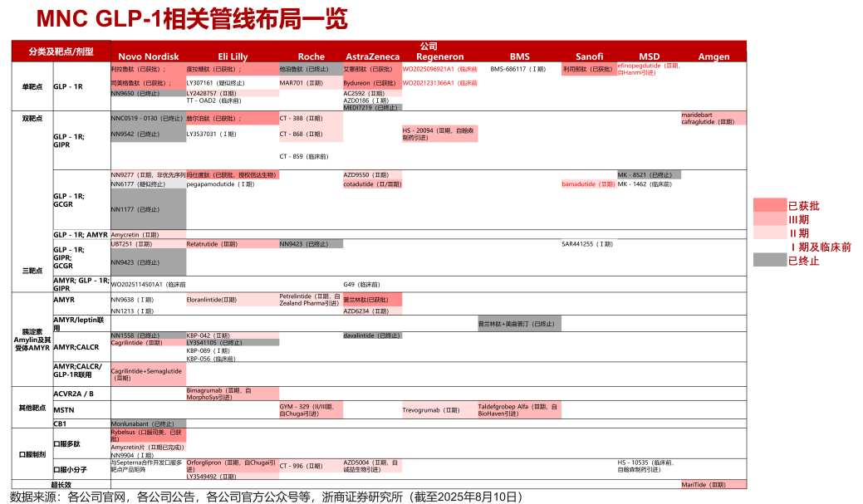Click the maridebart cafraglutide cell

pos(713,118)
